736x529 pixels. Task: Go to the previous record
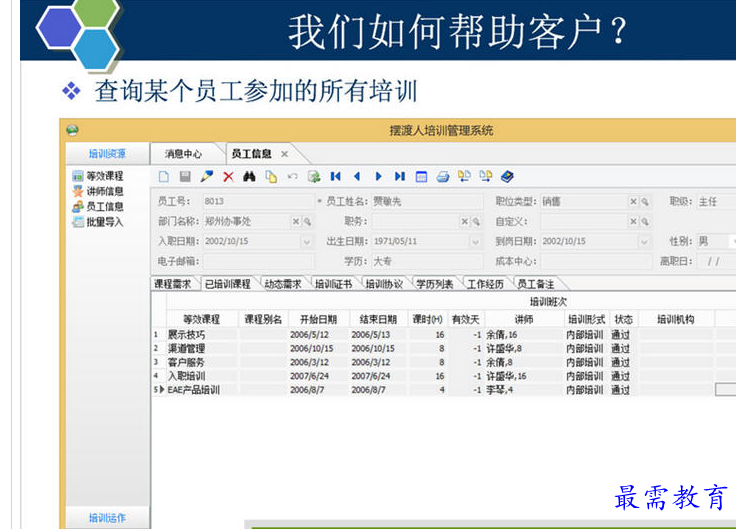(357, 176)
